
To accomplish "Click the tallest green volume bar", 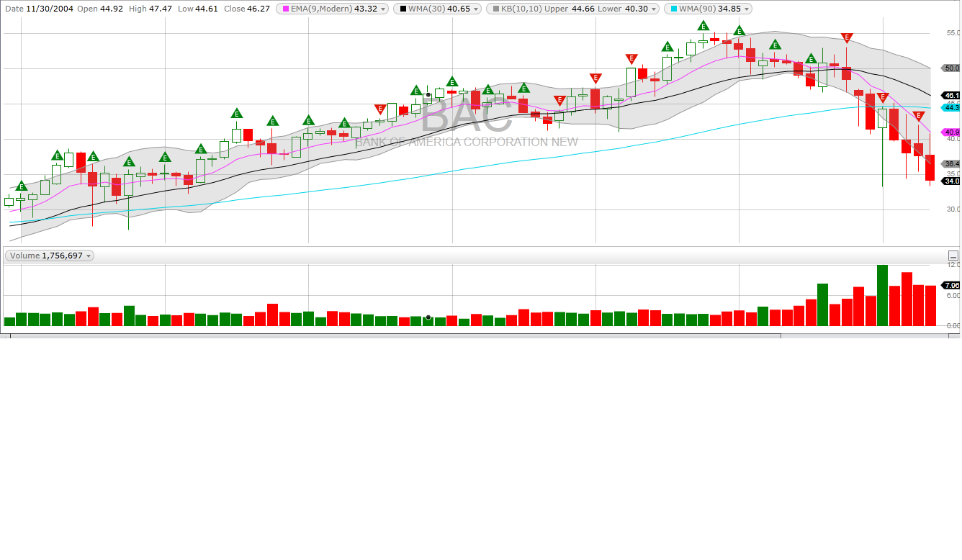I will click(882, 295).
